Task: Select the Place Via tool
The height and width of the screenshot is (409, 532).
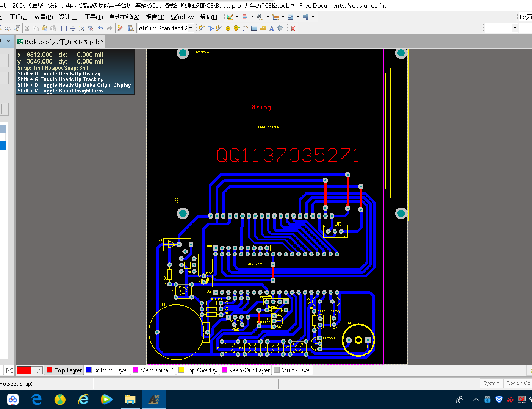Action: pyautogui.click(x=236, y=28)
